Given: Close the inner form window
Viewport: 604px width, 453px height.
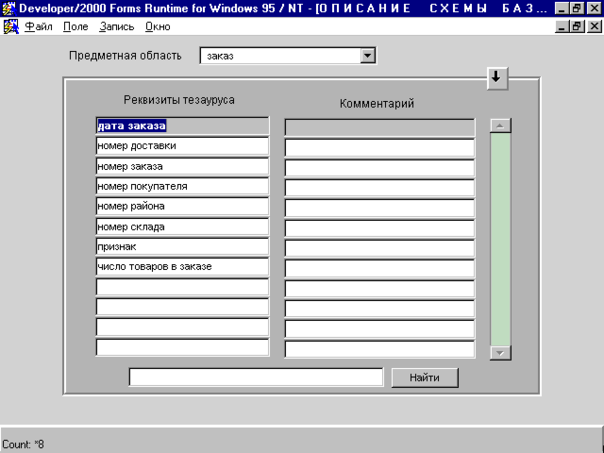Looking at the screenshot, I should click(594, 27).
